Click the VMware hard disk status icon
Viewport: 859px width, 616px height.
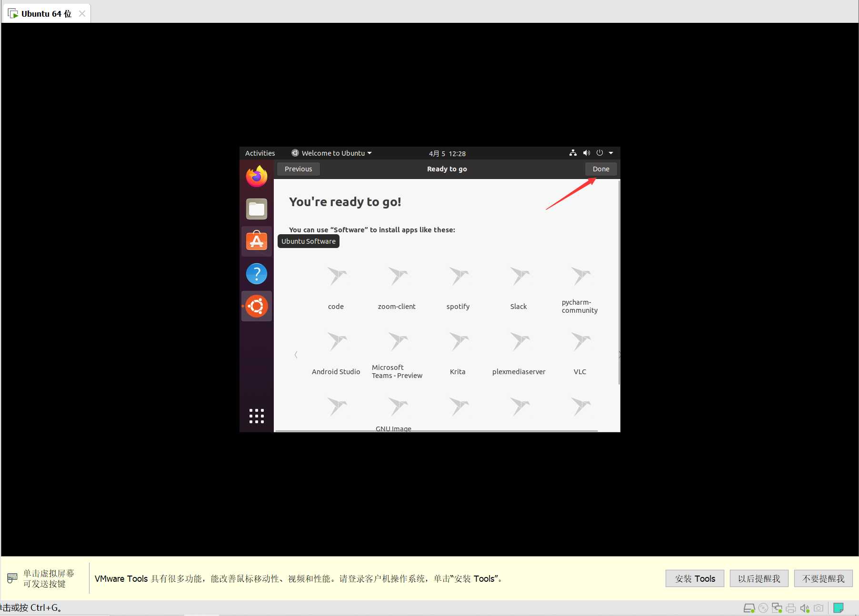point(749,608)
